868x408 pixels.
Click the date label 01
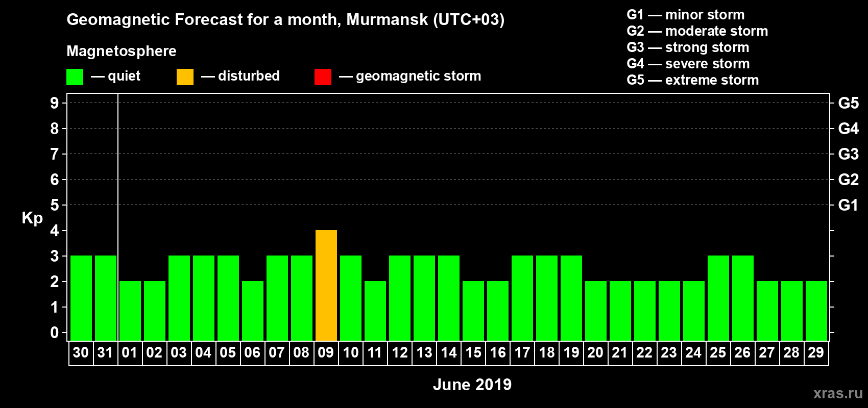(130, 352)
